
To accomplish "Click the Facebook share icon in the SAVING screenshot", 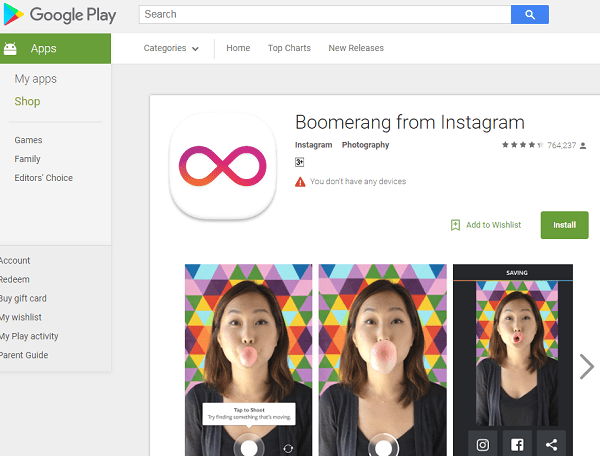I will 517,445.
